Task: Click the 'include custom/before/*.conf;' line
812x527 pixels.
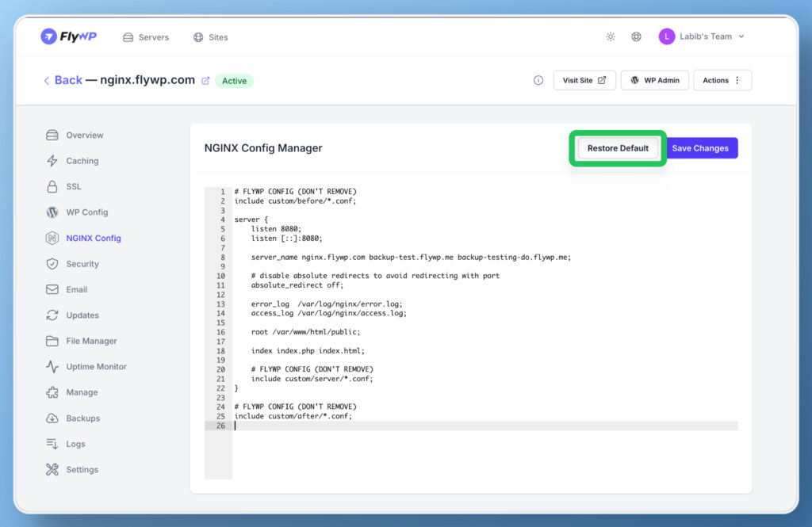Action: (295, 200)
